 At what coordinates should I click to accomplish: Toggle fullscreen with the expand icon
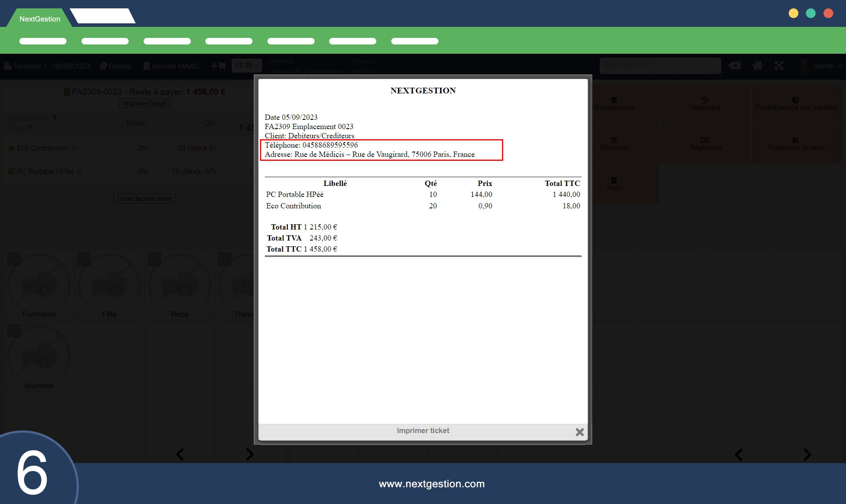pos(779,66)
